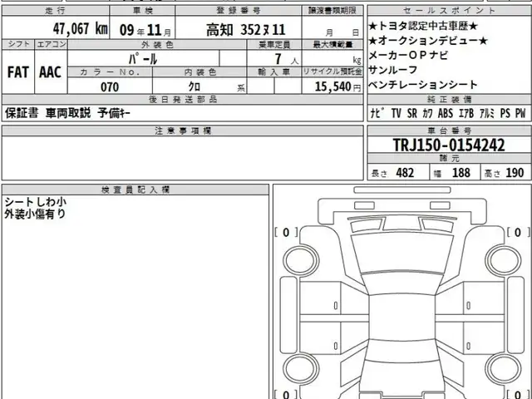
Task: Click the 外装色 exterior color header
Action: tap(157, 45)
